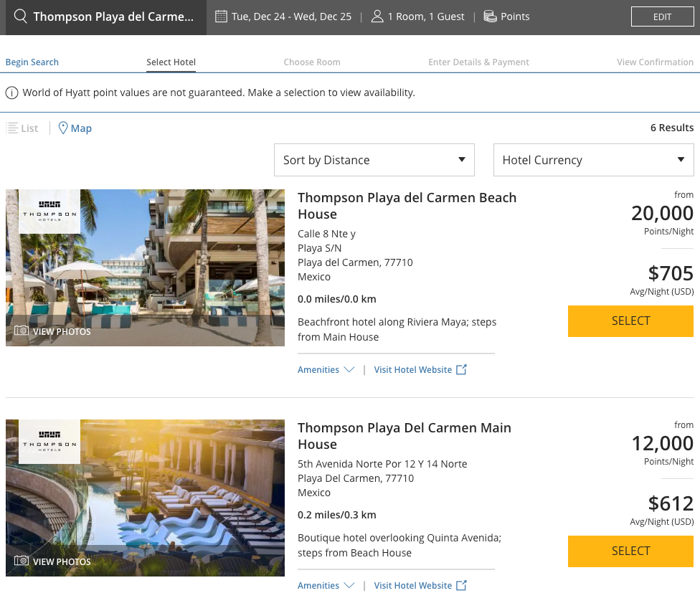Click the calendar icon beside the dates
Image resolution: width=700 pixels, height=593 pixels.
click(x=222, y=16)
